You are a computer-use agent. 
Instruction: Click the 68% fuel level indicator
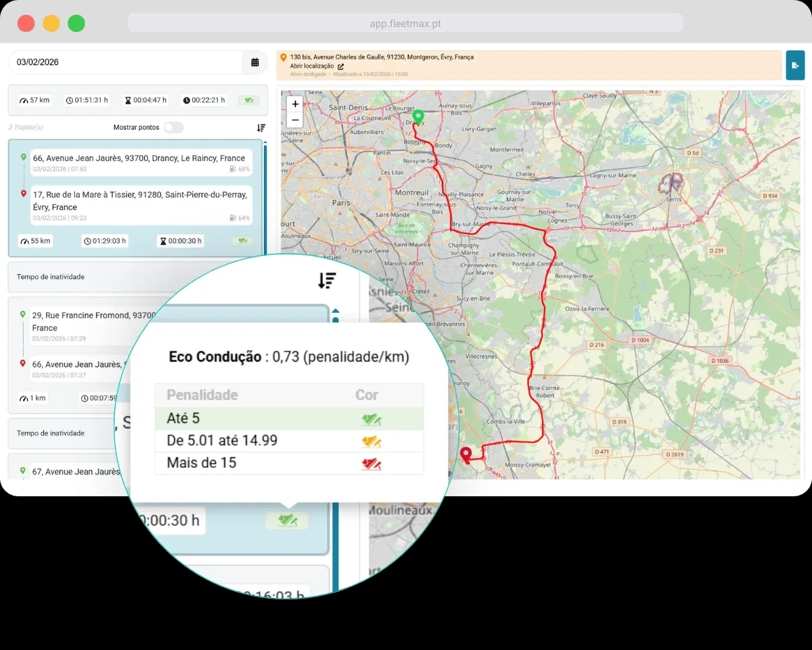click(240, 169)
